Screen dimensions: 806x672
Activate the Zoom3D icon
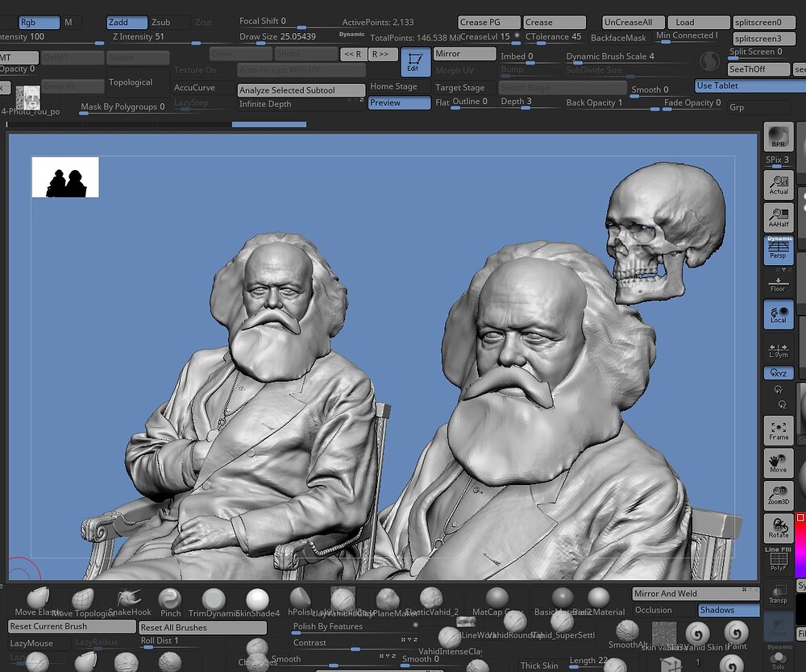777,496
